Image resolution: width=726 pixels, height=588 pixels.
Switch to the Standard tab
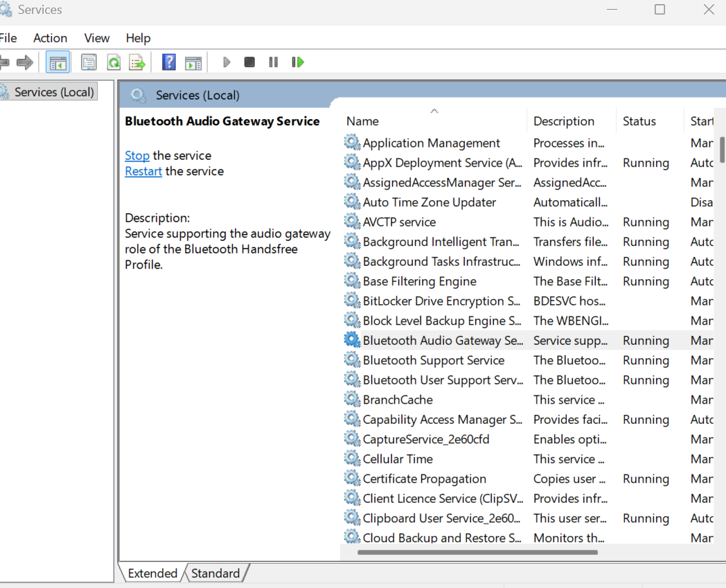[x=215, y=573]
